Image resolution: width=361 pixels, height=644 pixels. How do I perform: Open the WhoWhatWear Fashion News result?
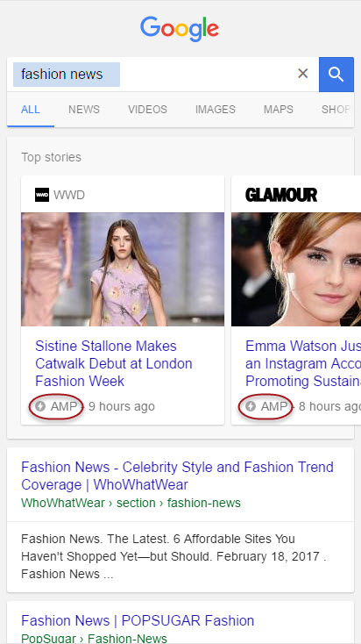click(x=177, y=476)
